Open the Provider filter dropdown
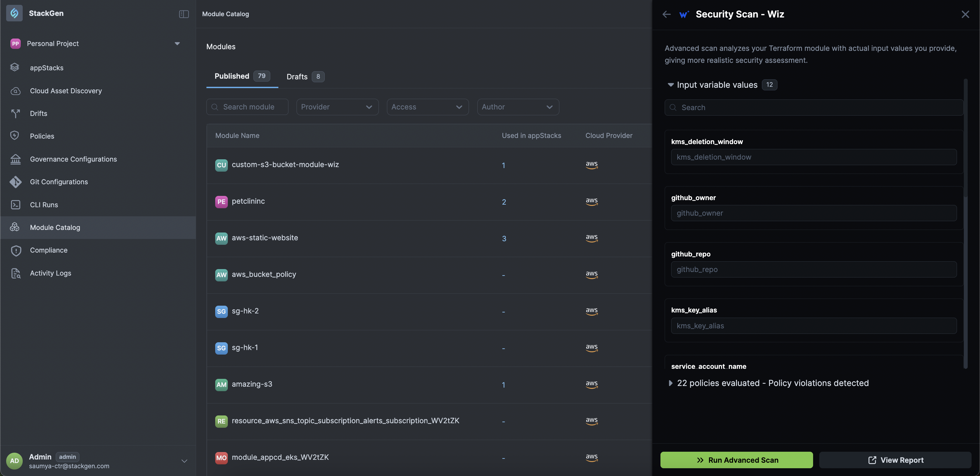 pyautogui.click(x=337, y=107)
